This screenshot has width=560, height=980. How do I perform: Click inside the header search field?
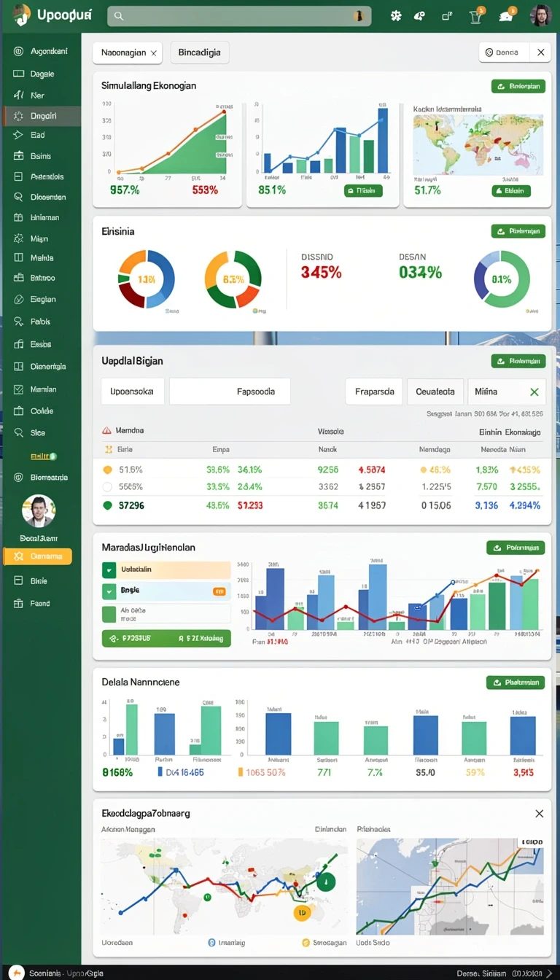(239, 15)
